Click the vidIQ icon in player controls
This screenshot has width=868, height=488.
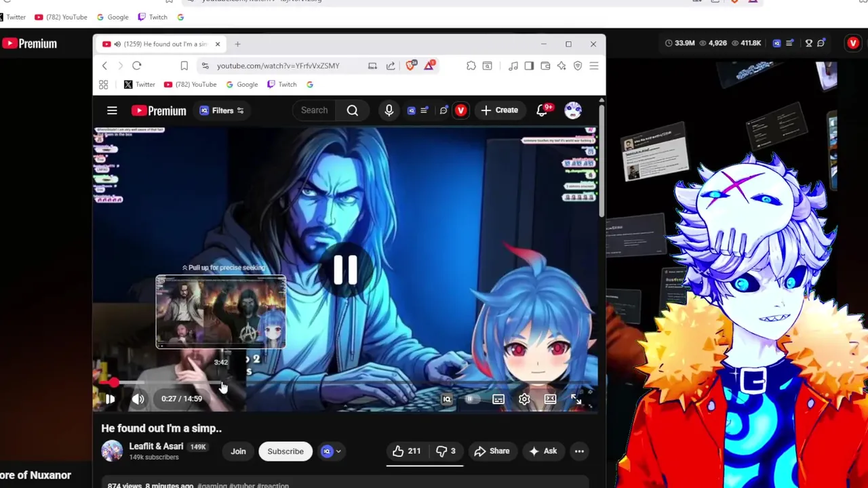[446, 399]
